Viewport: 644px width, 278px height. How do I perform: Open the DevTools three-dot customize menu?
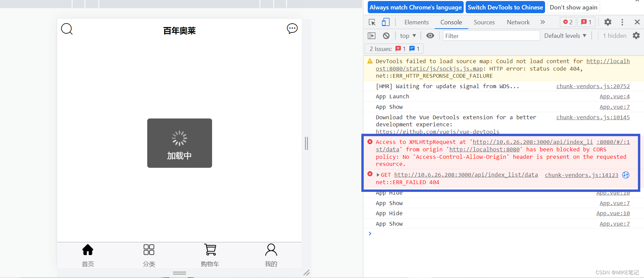click(x=622, y=22)
